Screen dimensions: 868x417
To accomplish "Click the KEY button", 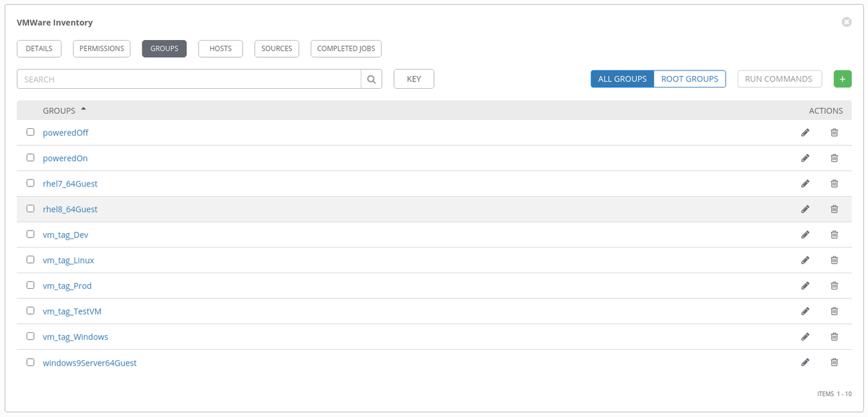I will (414, 79).
